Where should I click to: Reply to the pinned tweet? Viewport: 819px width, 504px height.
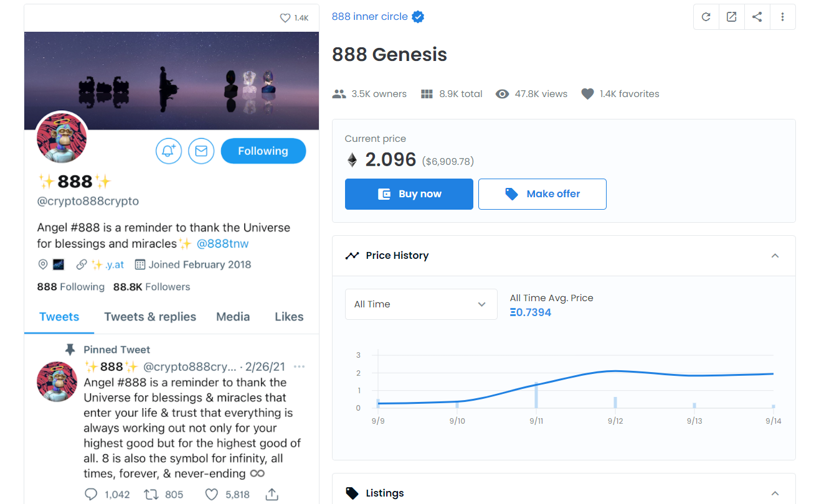91,495
